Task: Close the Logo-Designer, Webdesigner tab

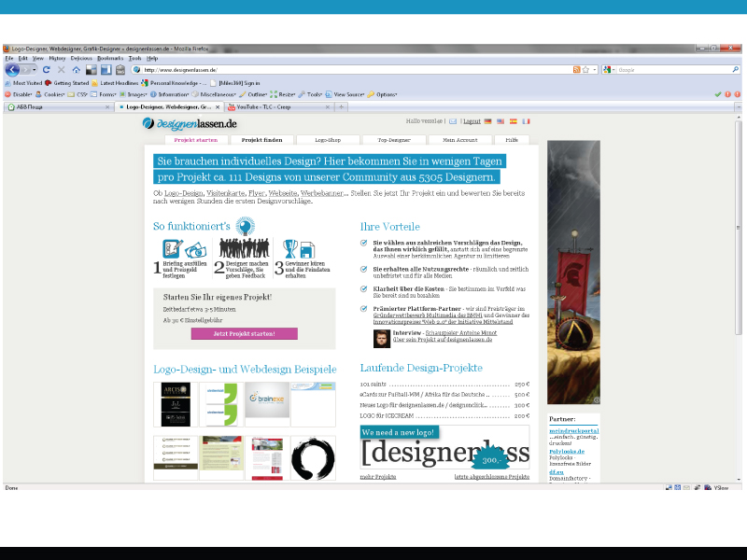Action: [218, 107]
